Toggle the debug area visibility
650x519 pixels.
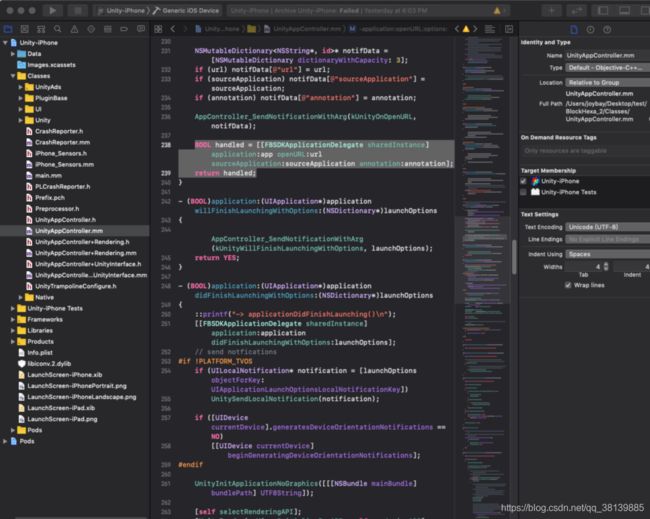click(624, 10)
